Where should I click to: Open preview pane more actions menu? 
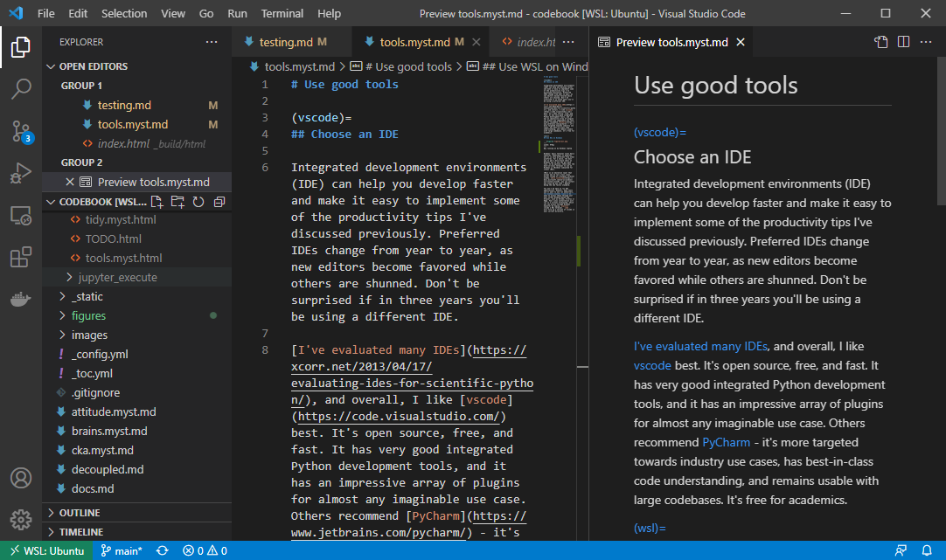tap(926, 42)
